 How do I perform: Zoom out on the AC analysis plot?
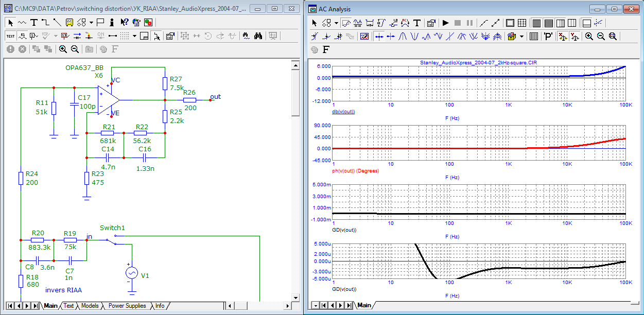click(601, 36)
